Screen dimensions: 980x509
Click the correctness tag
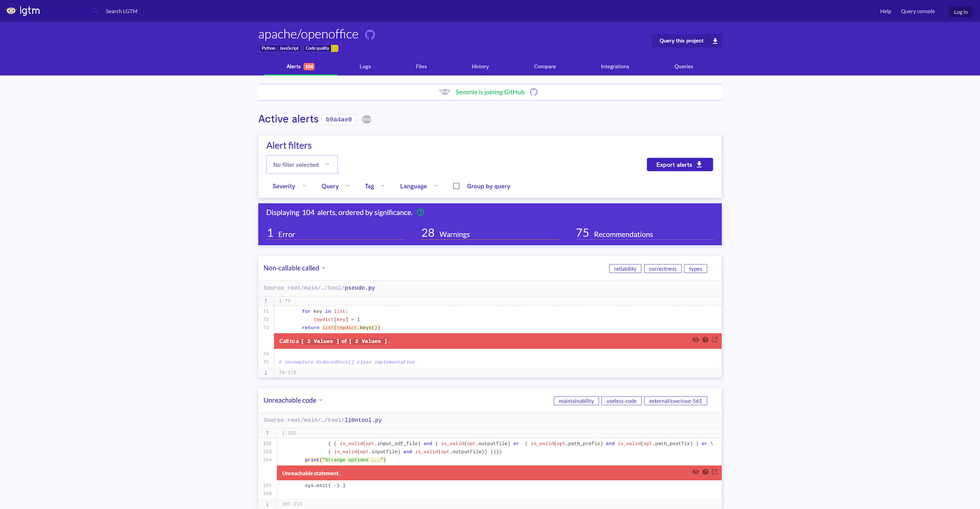tap(661, 269)
